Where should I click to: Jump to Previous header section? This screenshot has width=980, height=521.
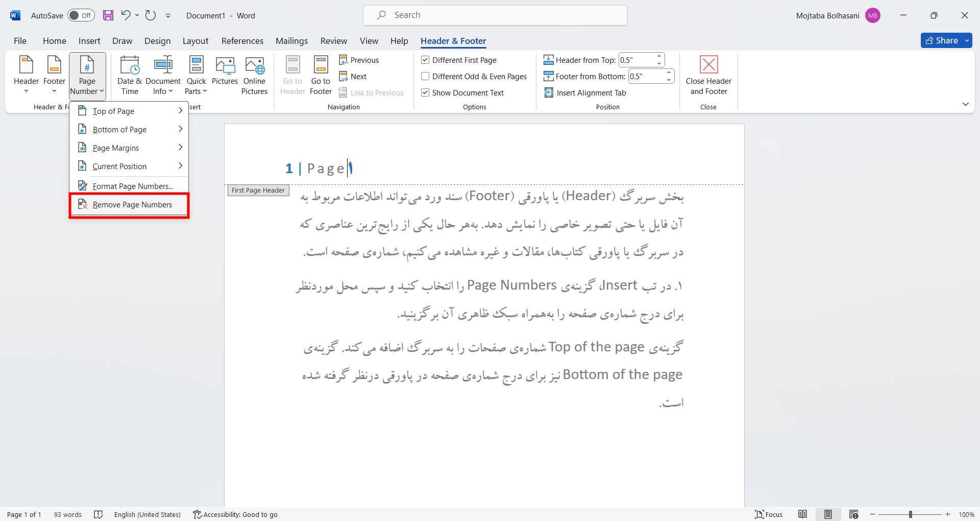pos(359,60)
